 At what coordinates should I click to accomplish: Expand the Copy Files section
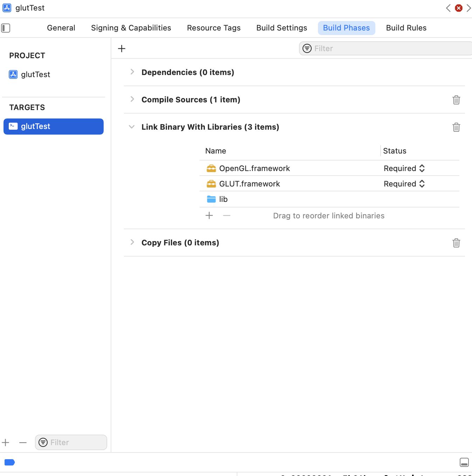click(132, 242)
